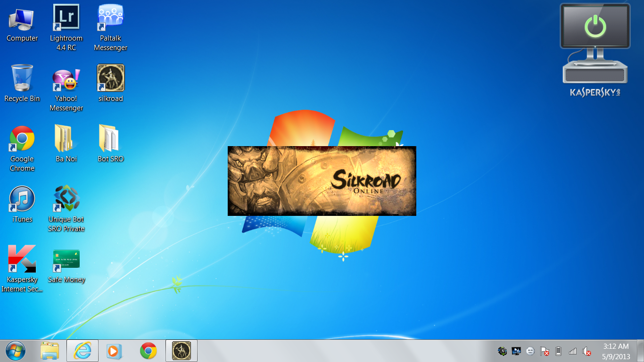Open Windows Explorer from the taskbar
The width and height of the screenshot is (644, 362).
[x=50, y=351]
